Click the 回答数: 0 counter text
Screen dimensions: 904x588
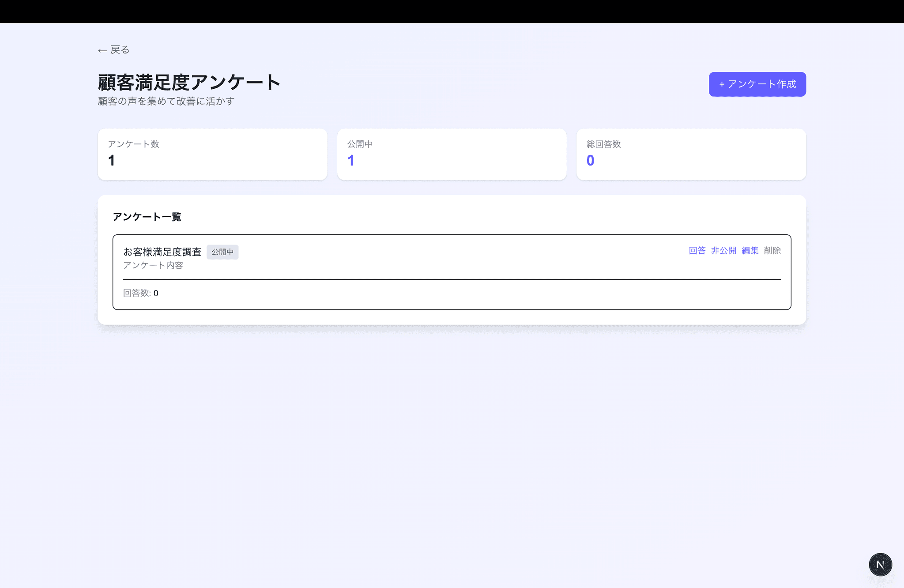tap(140, 293)
